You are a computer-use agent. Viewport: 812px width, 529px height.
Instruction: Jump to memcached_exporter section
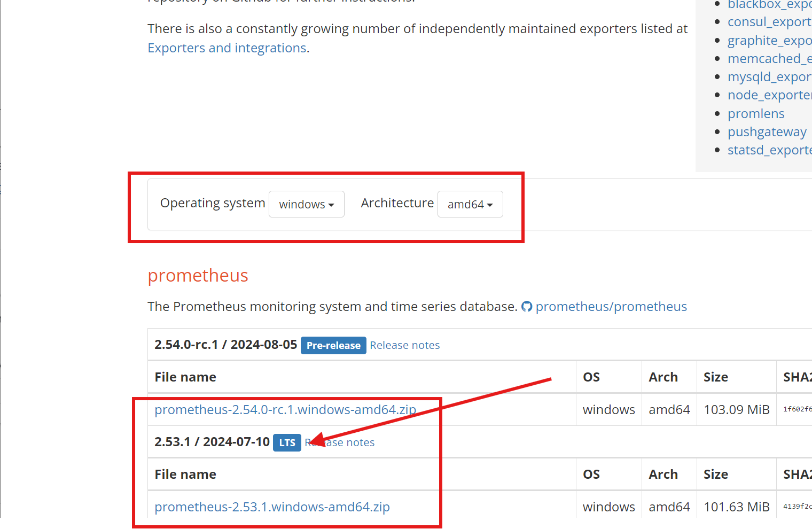769,59
